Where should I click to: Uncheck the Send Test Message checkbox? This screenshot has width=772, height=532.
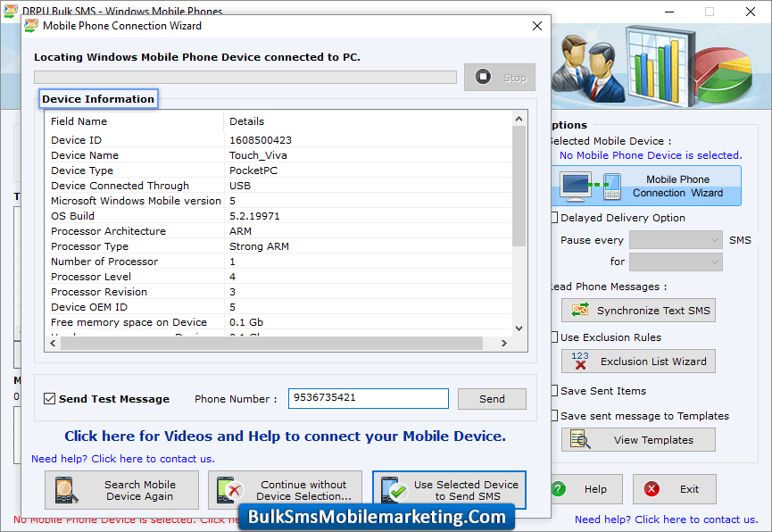pyautogui.click(x=49, y=398)
